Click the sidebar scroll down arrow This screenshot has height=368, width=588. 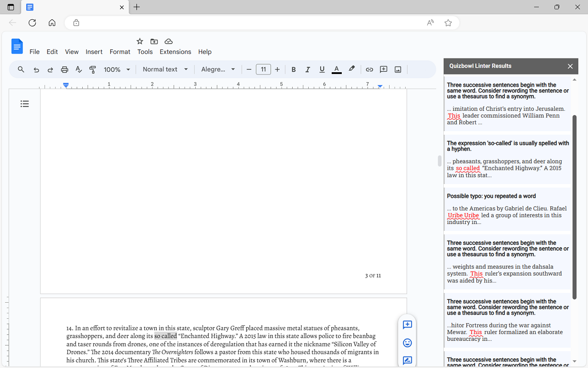click(574, 362)
